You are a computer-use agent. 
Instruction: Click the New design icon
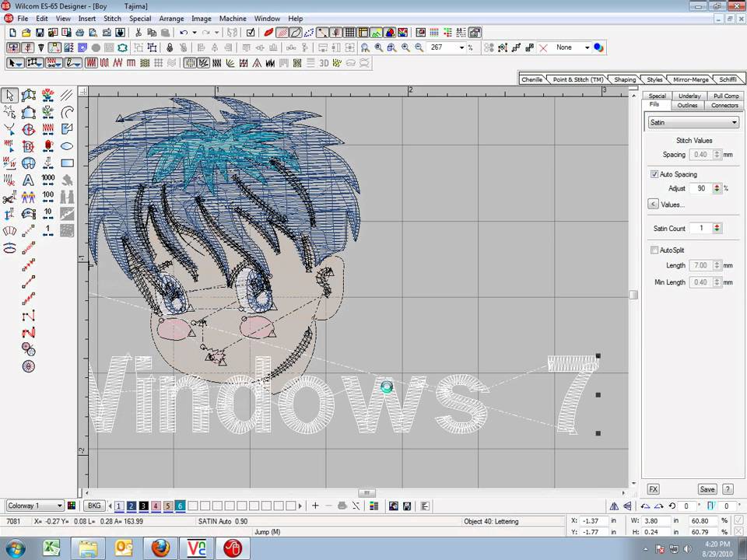(13, 33)
